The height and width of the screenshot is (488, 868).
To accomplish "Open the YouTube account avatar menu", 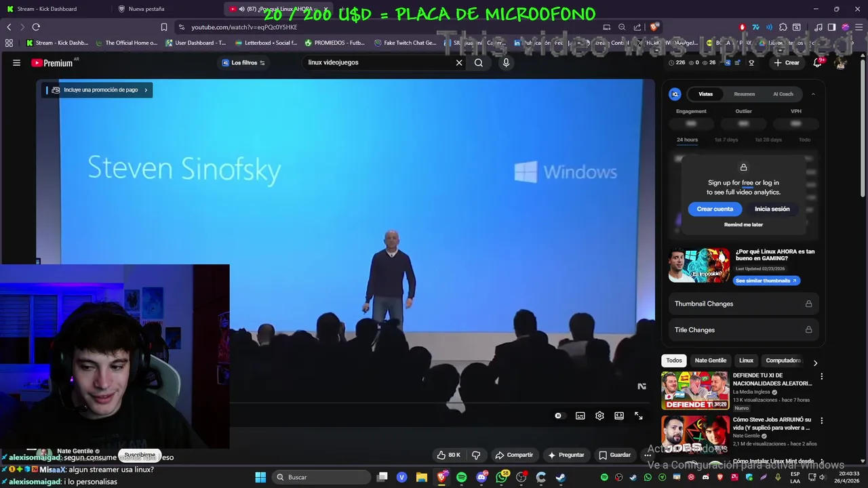I will 841,62.
